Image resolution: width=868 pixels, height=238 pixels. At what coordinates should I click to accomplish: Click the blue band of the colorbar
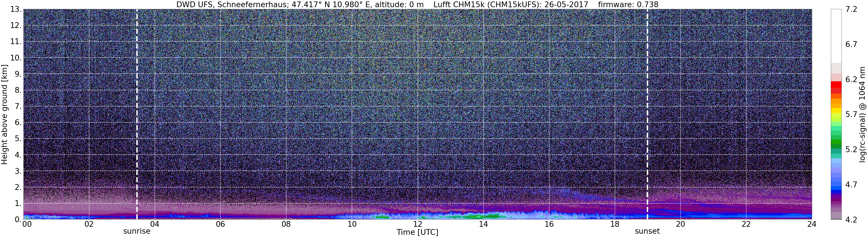pyautogui.click(x=836, y=192)
